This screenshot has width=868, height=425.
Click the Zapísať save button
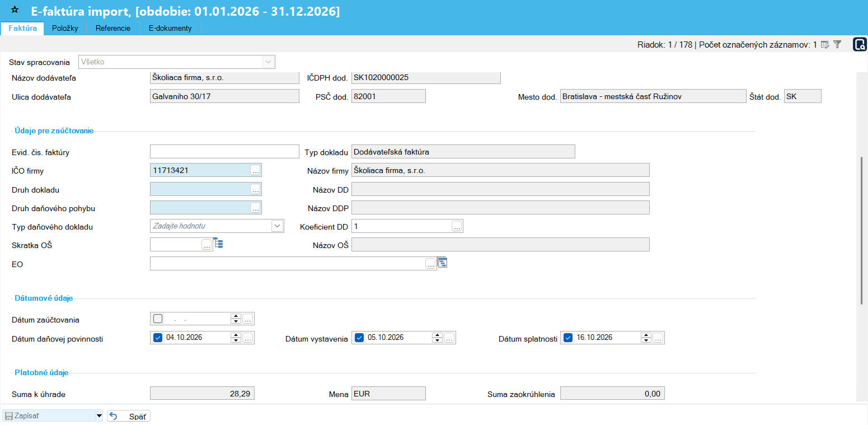coord(48,416)
